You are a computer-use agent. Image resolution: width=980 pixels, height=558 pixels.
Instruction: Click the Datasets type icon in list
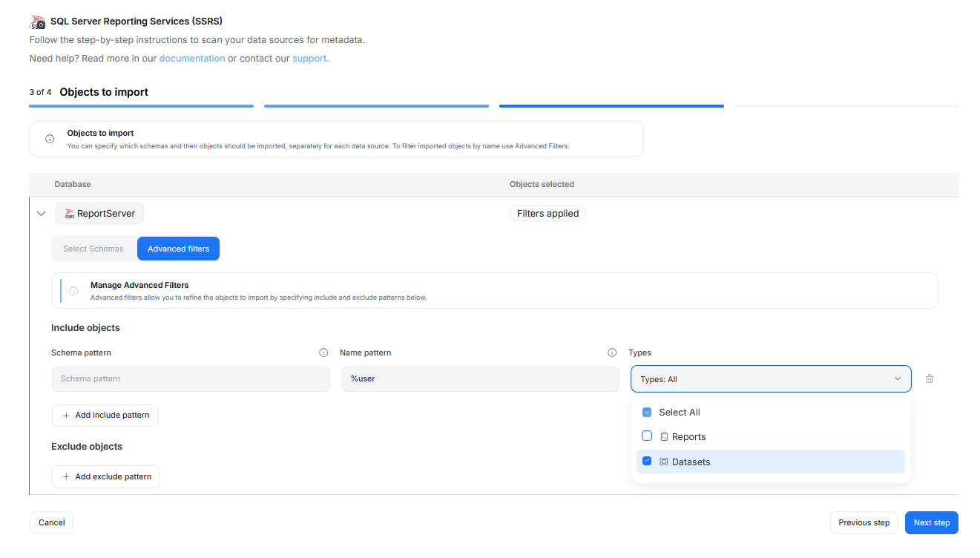(664, 462)
